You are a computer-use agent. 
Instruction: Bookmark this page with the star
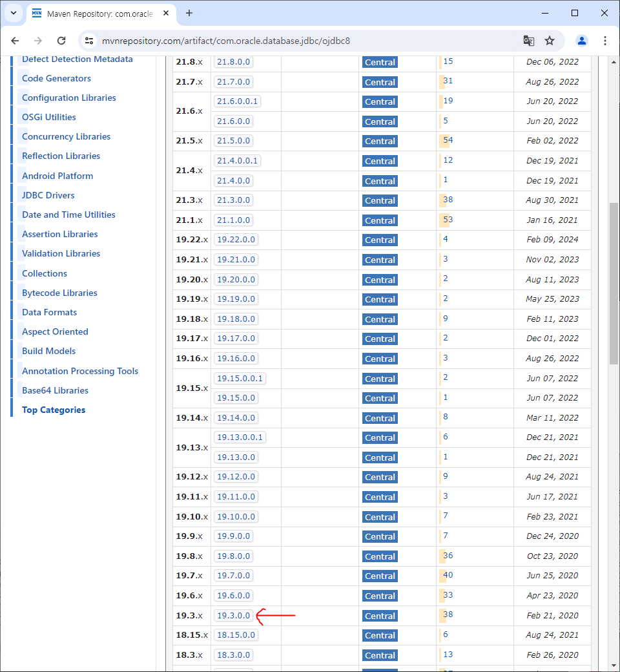(550, 41)
